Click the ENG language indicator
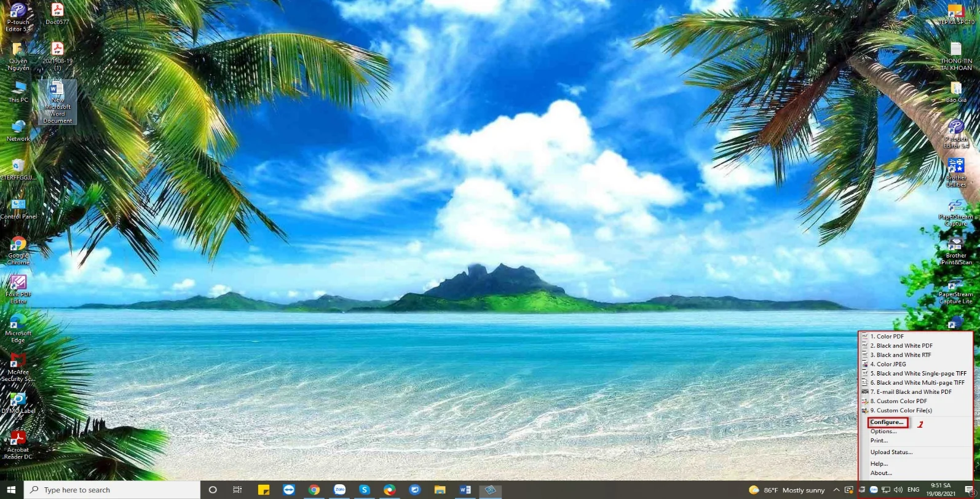Viewport: 980px width, 499px height. pos(913,490)
